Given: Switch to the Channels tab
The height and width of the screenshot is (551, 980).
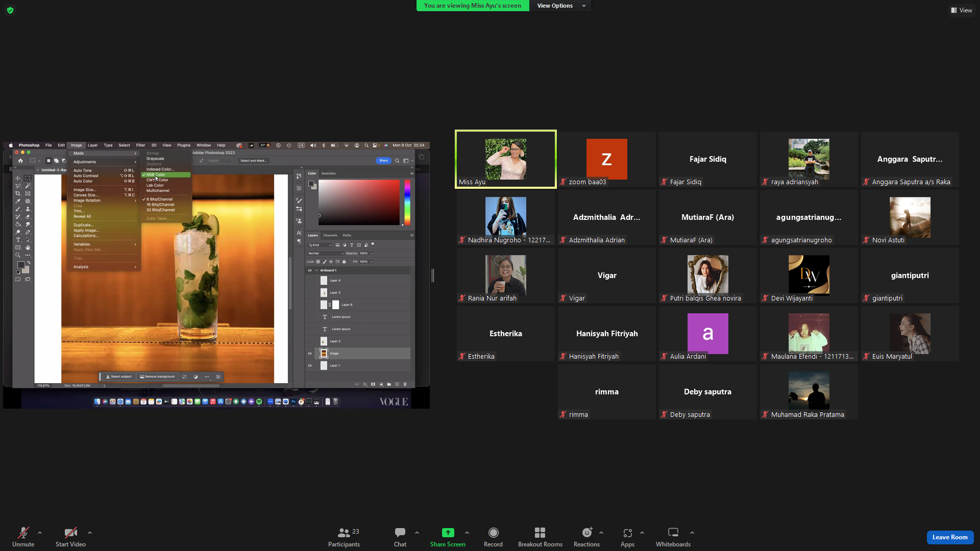Looking at the screenshot, I should pos(330,235).
